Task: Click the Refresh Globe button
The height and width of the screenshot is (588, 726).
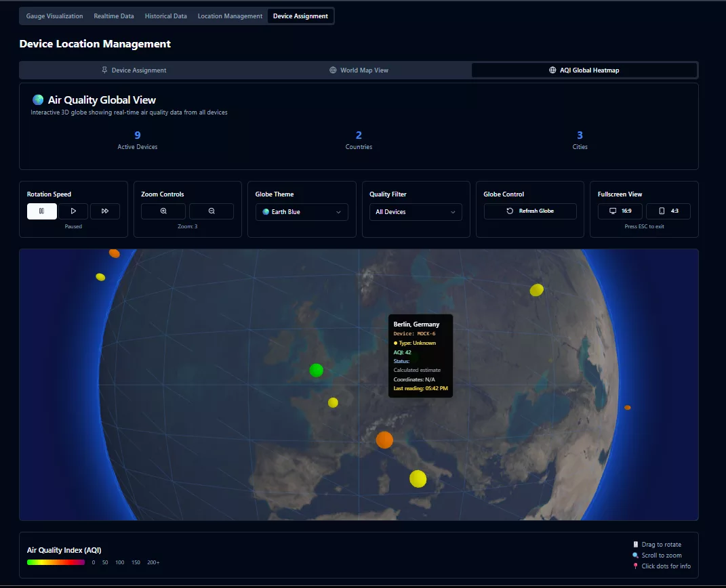Action: [x=529, y=211]
